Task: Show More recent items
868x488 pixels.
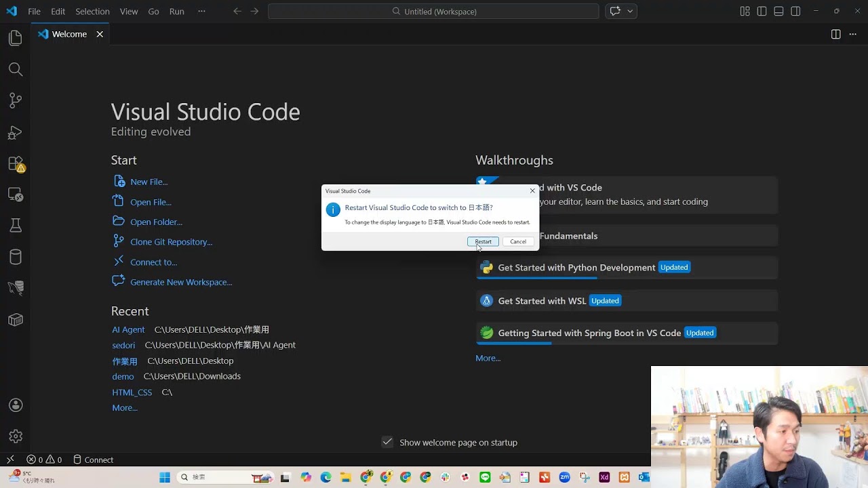Action: coord(125,408)
